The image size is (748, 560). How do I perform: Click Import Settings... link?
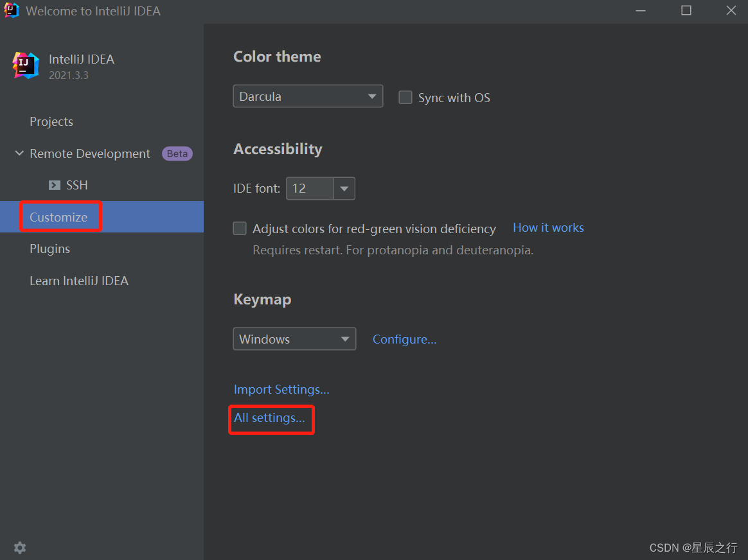(281, 389)
